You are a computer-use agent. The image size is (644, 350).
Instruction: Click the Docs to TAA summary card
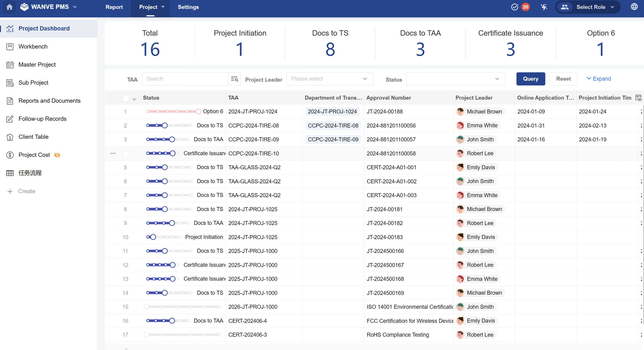click(x=420, y=43)
